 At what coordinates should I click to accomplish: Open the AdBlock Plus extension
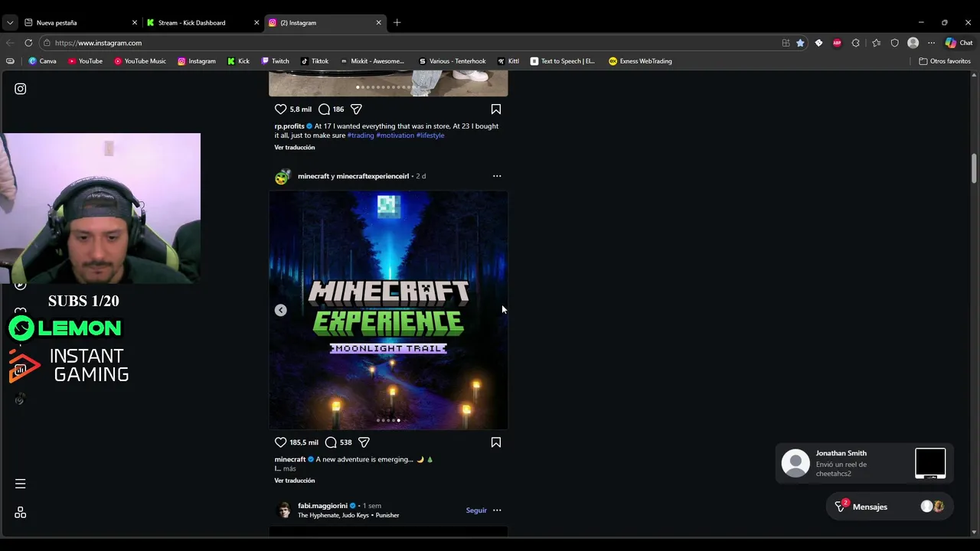click(837, 43)
